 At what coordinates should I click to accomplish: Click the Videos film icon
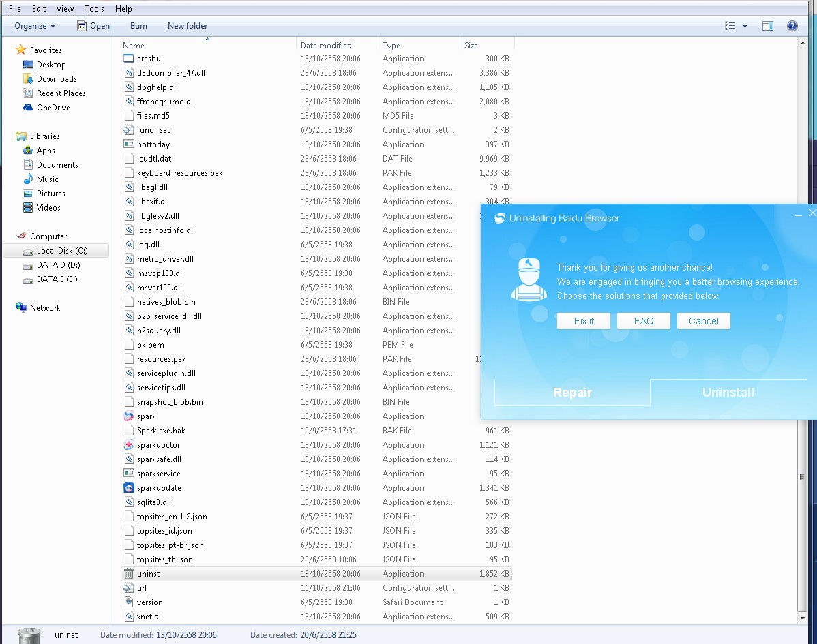(x=28, y=208)
